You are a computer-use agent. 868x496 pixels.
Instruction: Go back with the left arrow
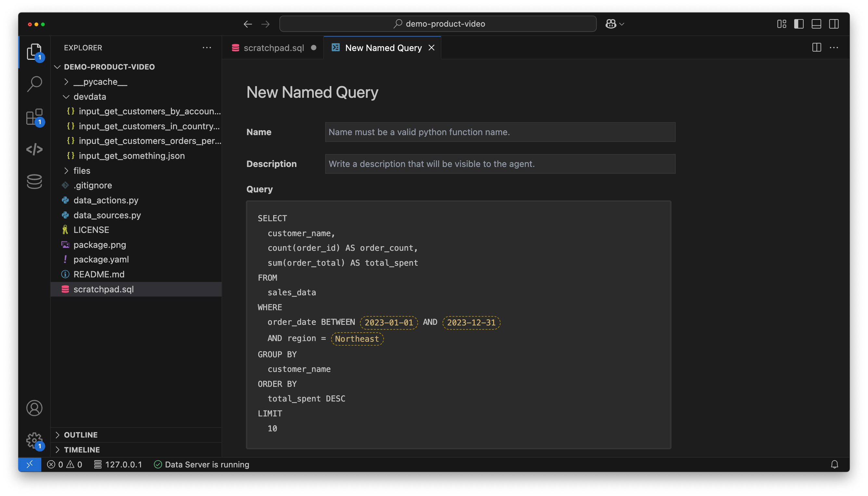(x=248, y=24)
